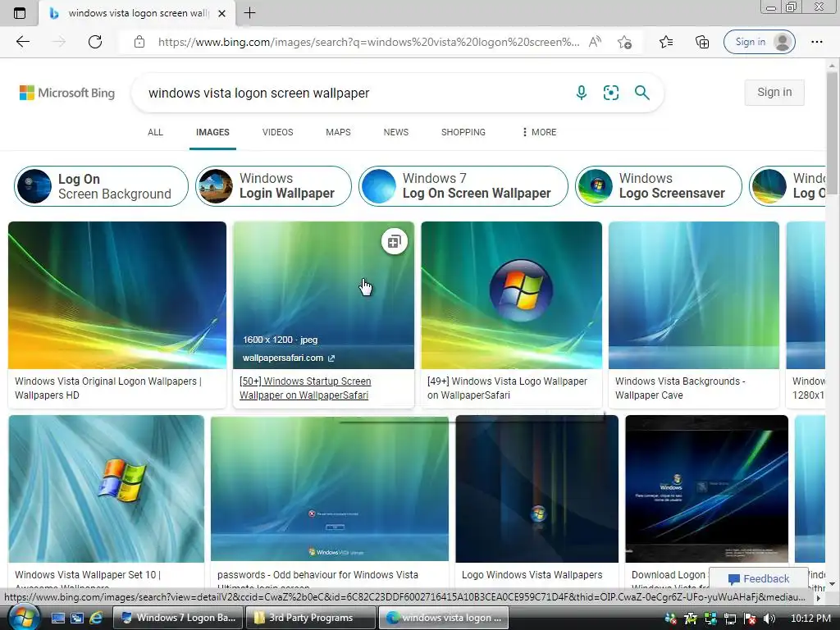The height and width of the screenshot is (630, 840).
Task: Open a new browser tab
Action: [x=249, y=13]
